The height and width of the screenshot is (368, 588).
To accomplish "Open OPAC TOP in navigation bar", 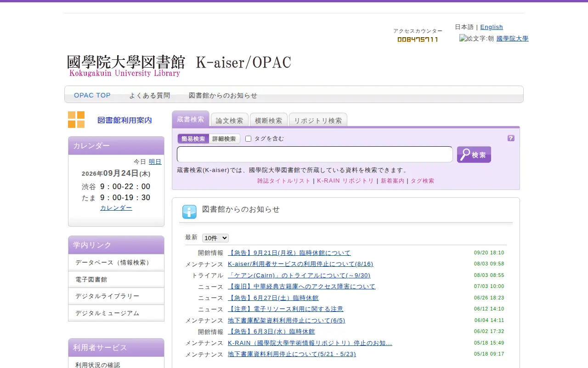I will point(92,95).
